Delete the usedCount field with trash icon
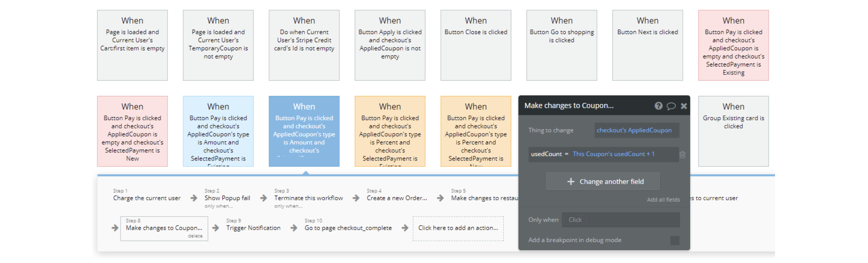This screenshot has width=868, height=263. pyautogui.click(x=683, y=154)
